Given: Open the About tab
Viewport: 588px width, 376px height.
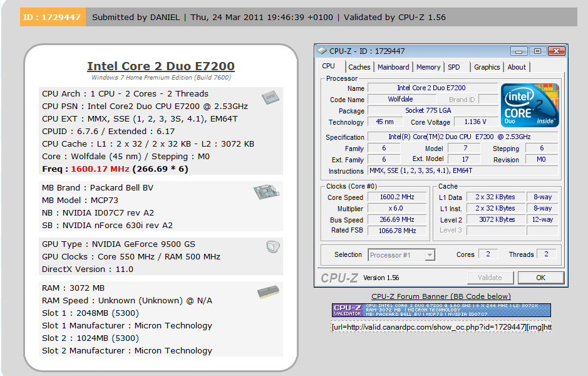Looking at the screenshot, I should pyautogui.click(x=517, y=67).
